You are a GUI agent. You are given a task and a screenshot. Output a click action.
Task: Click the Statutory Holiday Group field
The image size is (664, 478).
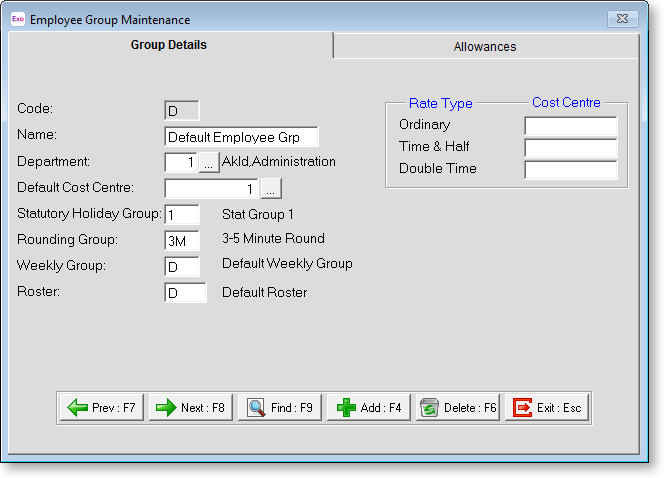click(x=182, y=214)
